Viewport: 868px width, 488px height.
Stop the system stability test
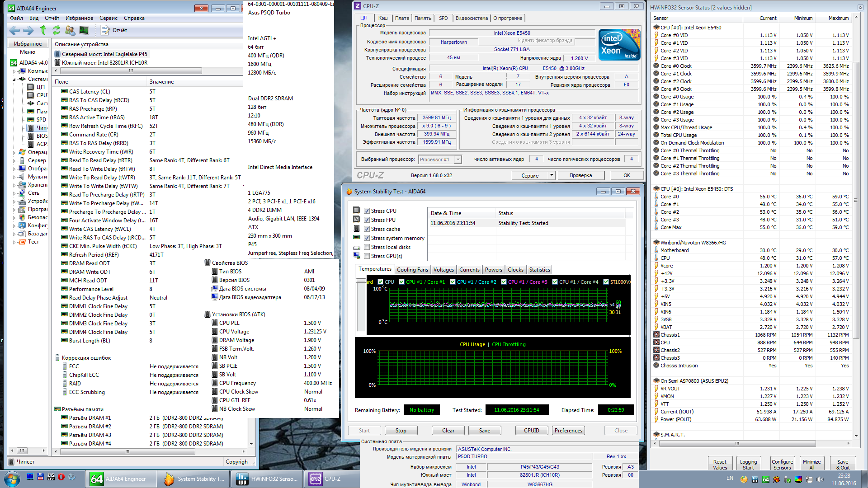pos(401,431)
